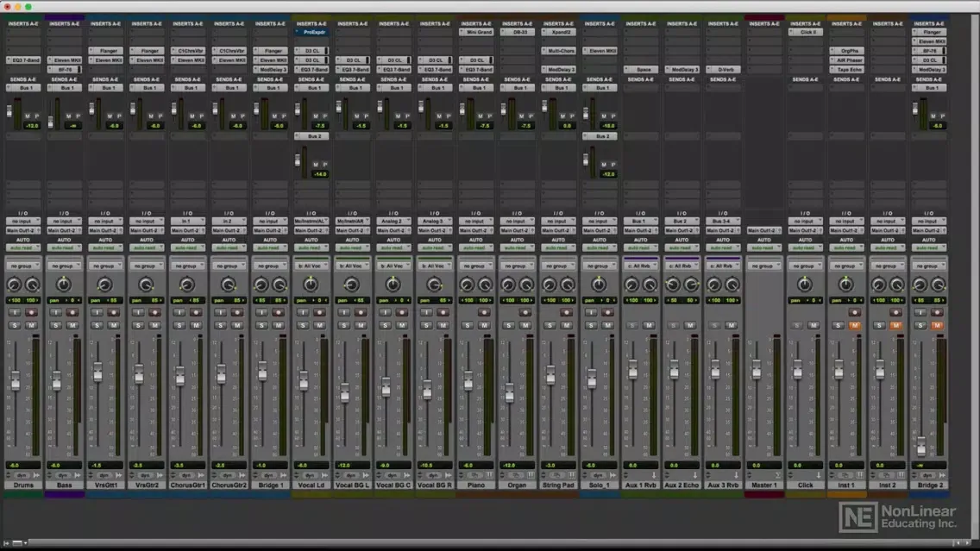Record-enable the VrsGtr1 track

(114, 312)
